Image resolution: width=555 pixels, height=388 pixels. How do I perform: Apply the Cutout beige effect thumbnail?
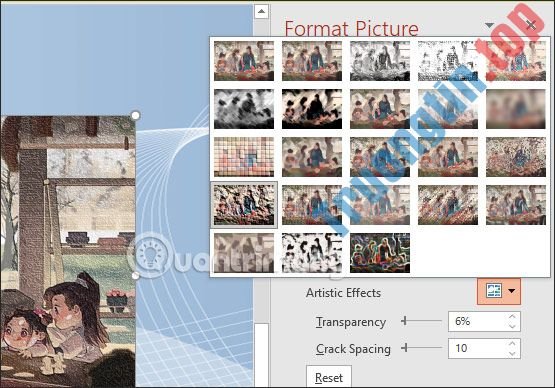(244, 253)
